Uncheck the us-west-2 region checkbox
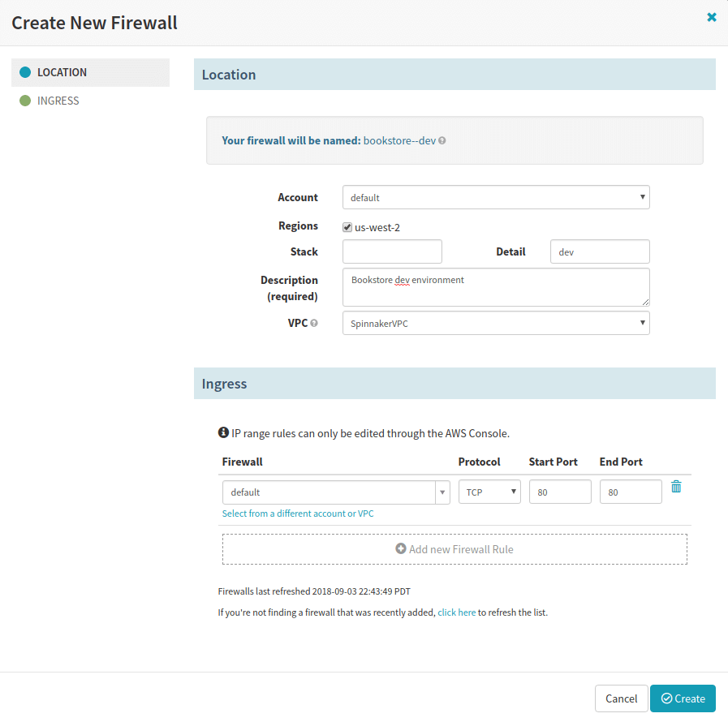Screen dimensions: 728x722 point(347,227)
